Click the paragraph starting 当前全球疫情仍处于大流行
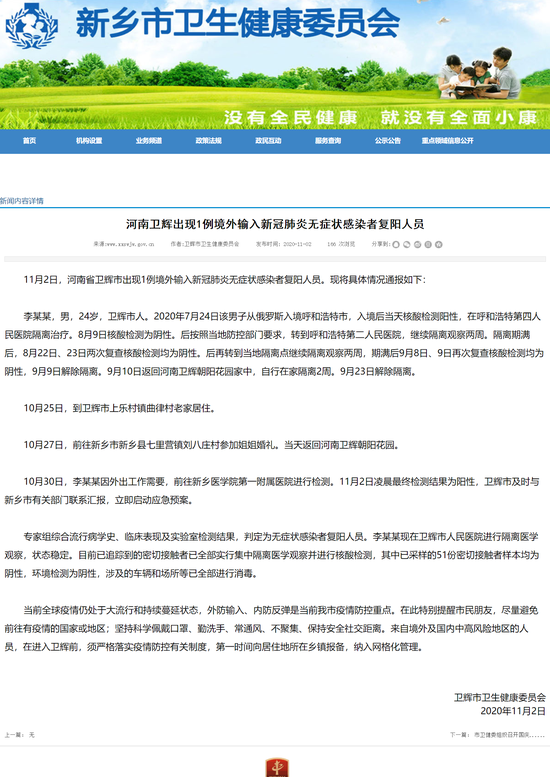550x777 pixels. pyautogui.click(x=272, y=628)
